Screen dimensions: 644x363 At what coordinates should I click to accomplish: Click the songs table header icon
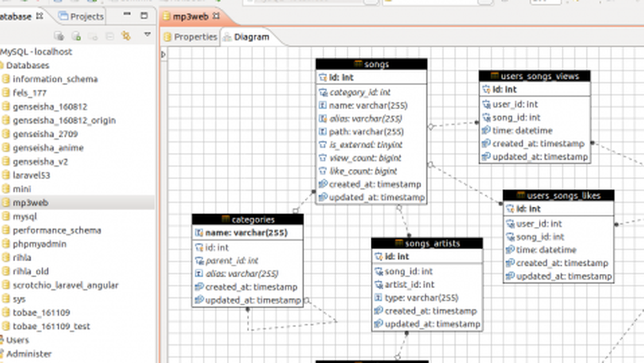click(358, 64)
